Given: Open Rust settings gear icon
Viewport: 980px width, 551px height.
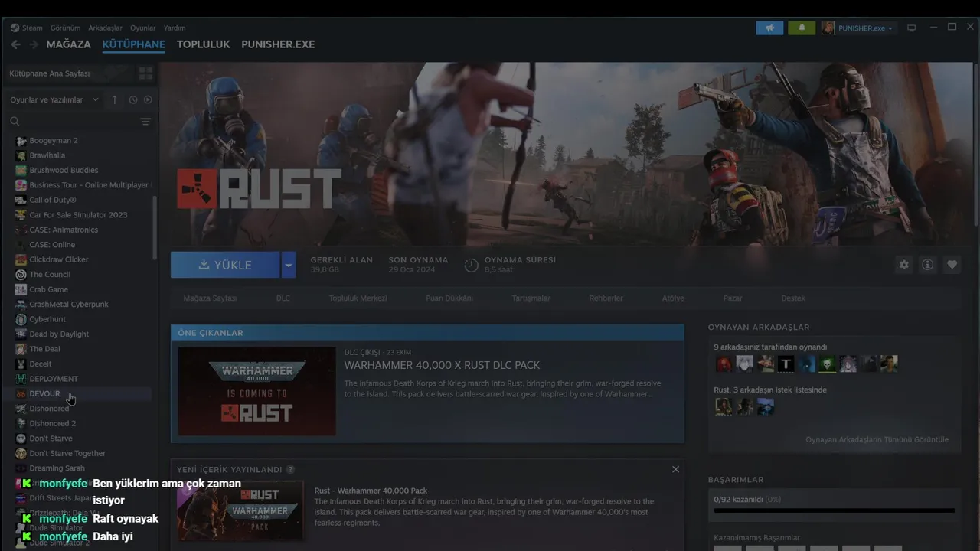Looking at the screenshot, I should point(904,265).
